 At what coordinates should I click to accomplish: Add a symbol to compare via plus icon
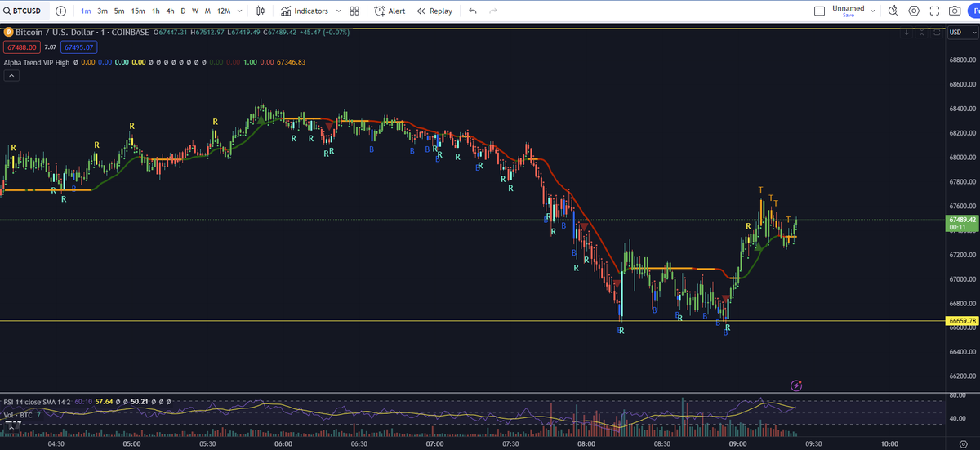click(x=61, y=11)
